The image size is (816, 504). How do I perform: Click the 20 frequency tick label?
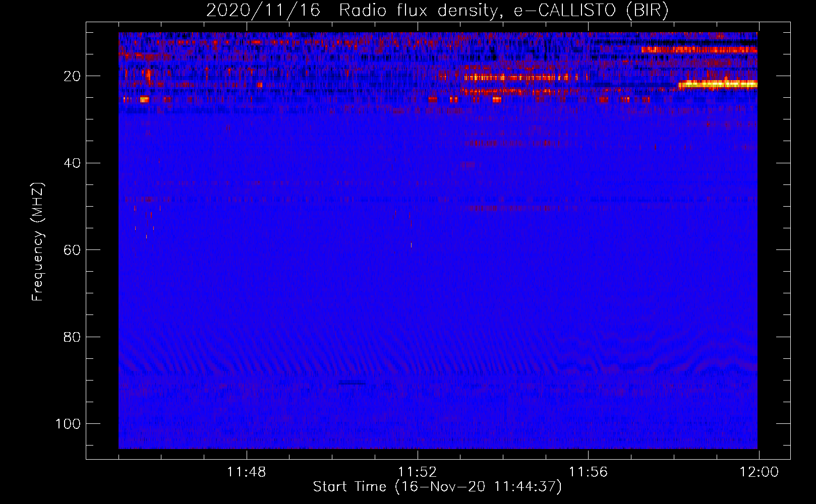(x=72, y=76)
